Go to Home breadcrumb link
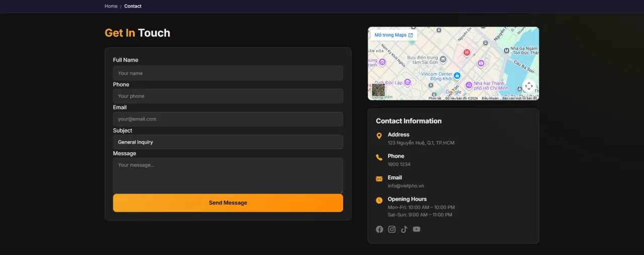 (111, 6)
